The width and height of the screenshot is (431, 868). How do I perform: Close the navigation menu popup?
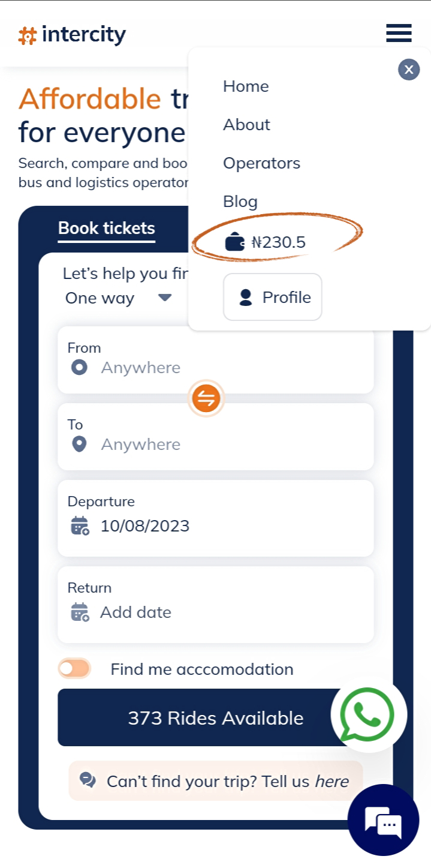click(x=409, y=70)
